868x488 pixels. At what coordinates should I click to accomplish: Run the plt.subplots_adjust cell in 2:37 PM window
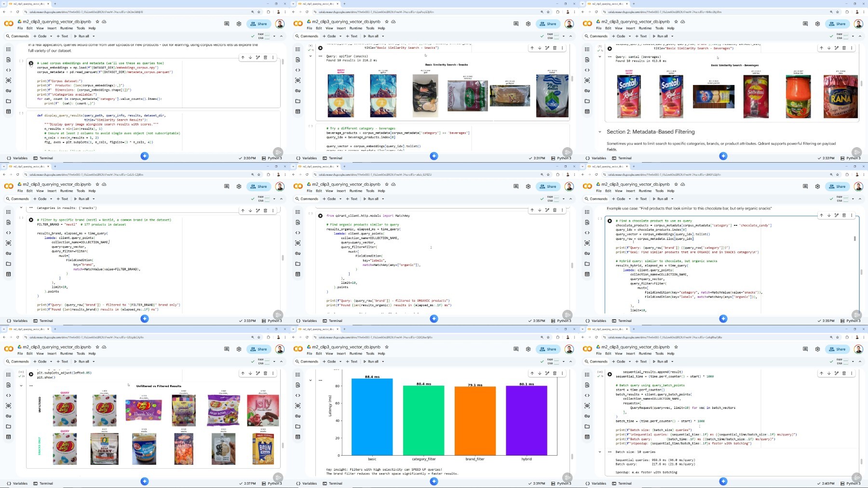(x=31, y=374)
